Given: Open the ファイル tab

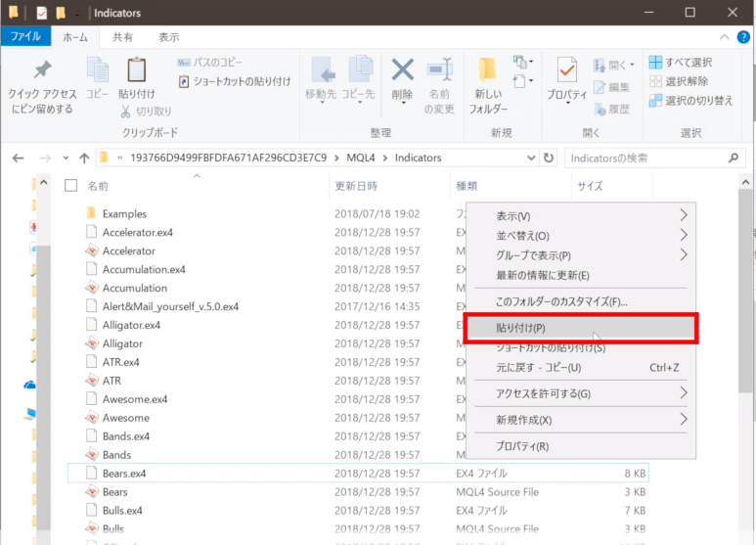Looking at the screenshot, I should tap(25, 37).
